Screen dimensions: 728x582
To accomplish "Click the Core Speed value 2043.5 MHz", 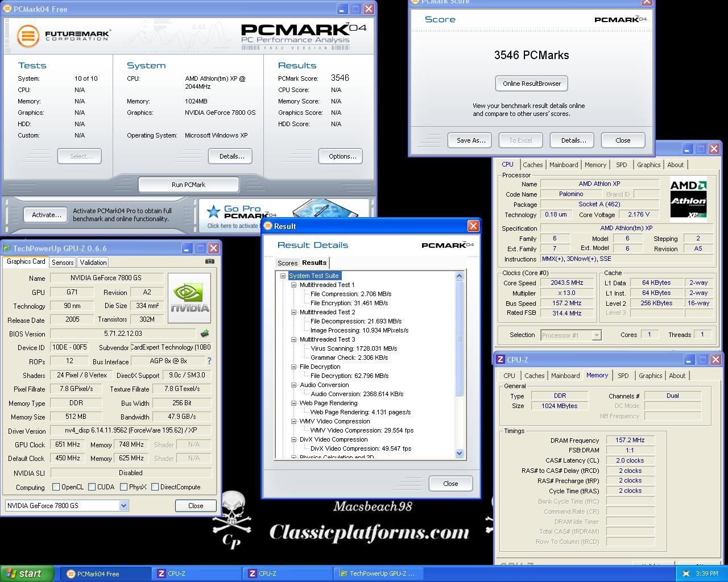I will (566, 282).
